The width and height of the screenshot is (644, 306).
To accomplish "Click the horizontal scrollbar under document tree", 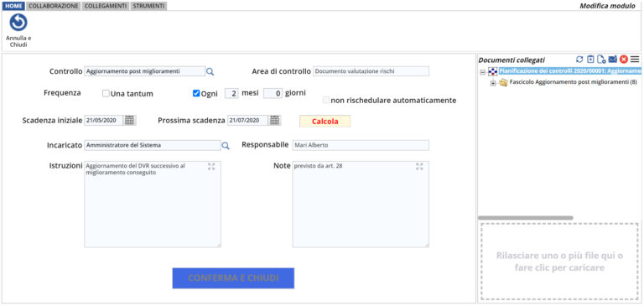I will (525, 218).
